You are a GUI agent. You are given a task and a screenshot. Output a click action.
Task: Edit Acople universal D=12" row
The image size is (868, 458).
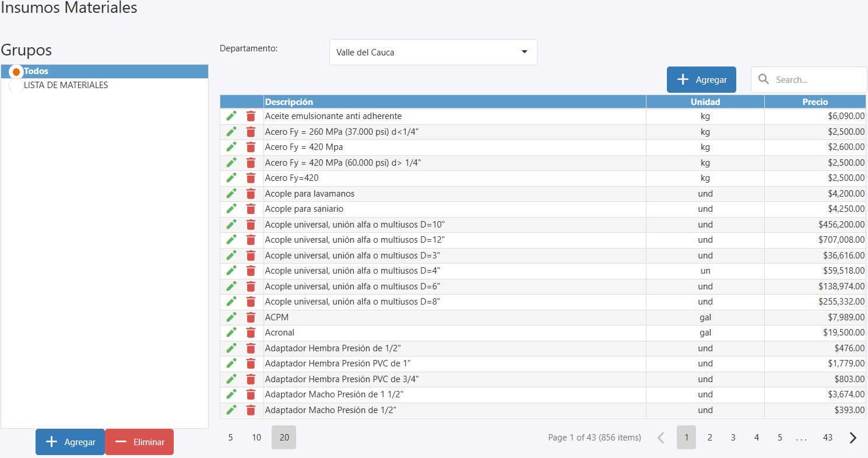[x=231, y=240]
